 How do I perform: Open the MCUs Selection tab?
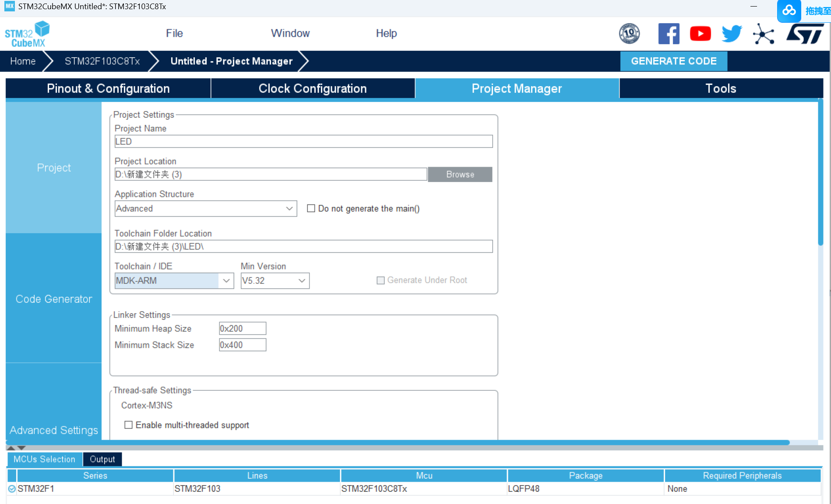45,459
